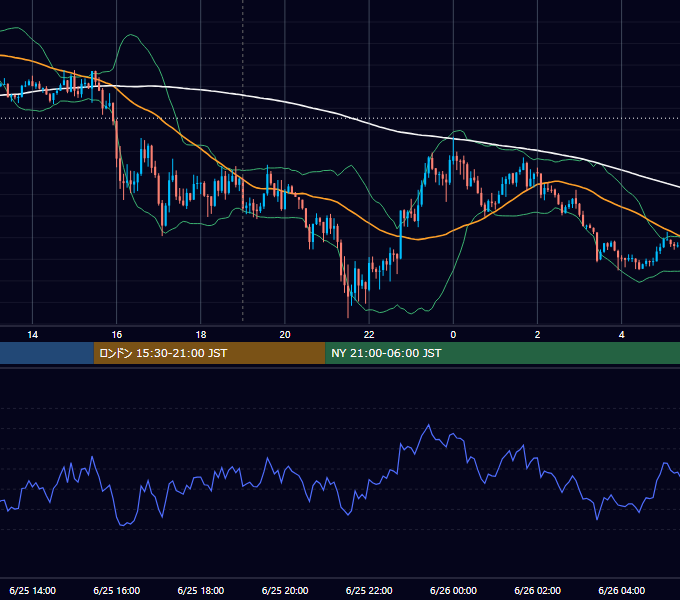Image resolution: width=680 pixels, height=600 pixels.
Task: Click the 6/26 00:00 date label
Action: click(453, 590)
